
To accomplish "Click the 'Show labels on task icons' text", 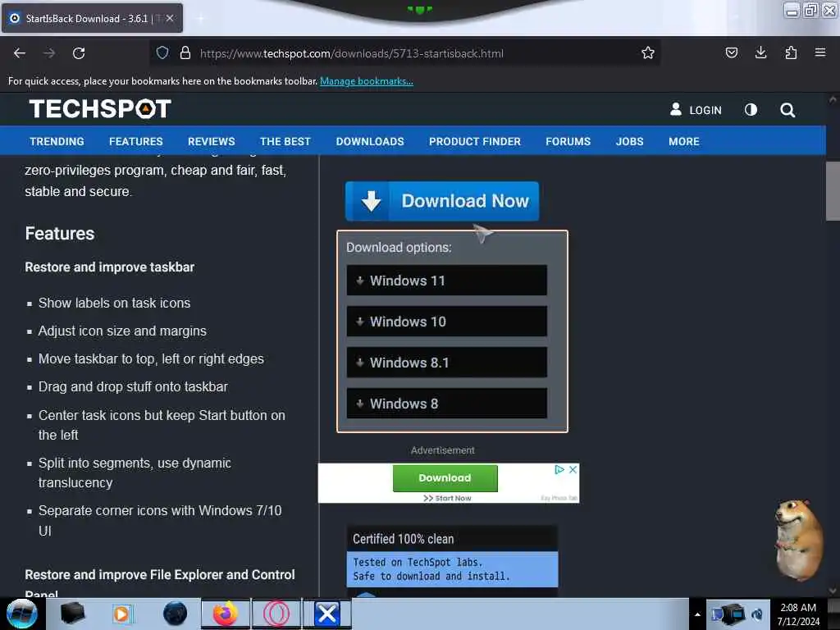I will coord(114,303).
